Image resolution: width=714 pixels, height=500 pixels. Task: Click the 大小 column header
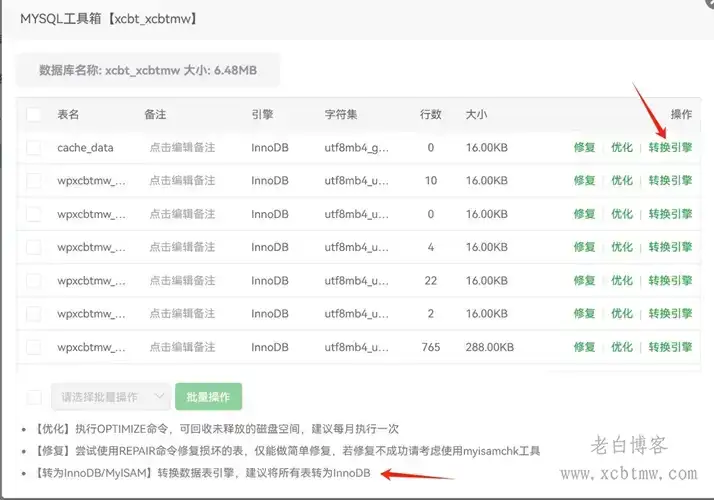pyautogui.click(x=476, y=114)
